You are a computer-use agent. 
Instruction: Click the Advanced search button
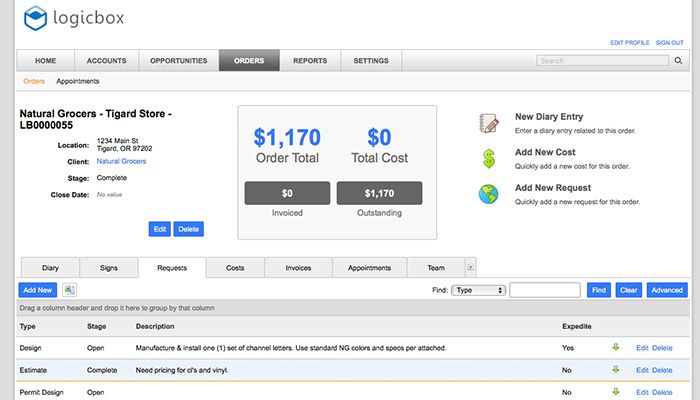(x=666, y=290)
